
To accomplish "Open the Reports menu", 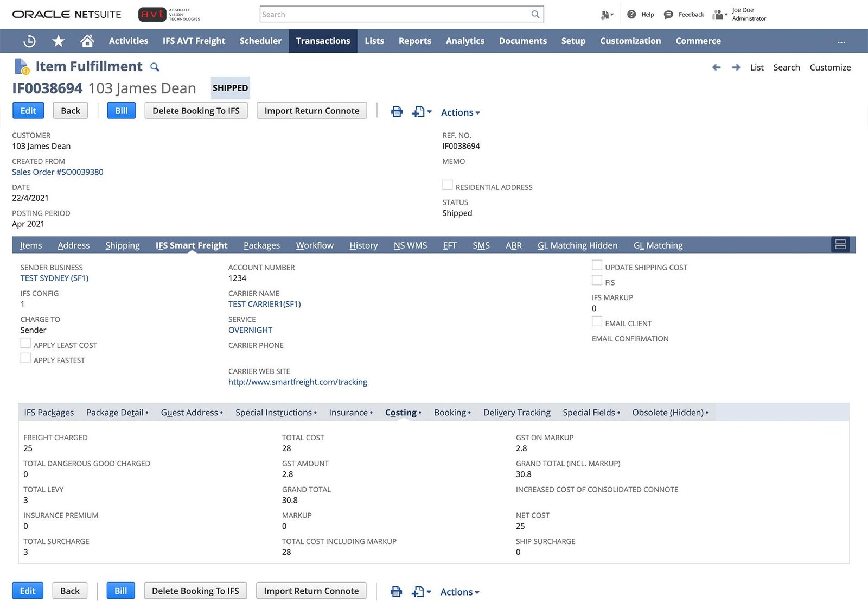I will [x=414, y=41].
